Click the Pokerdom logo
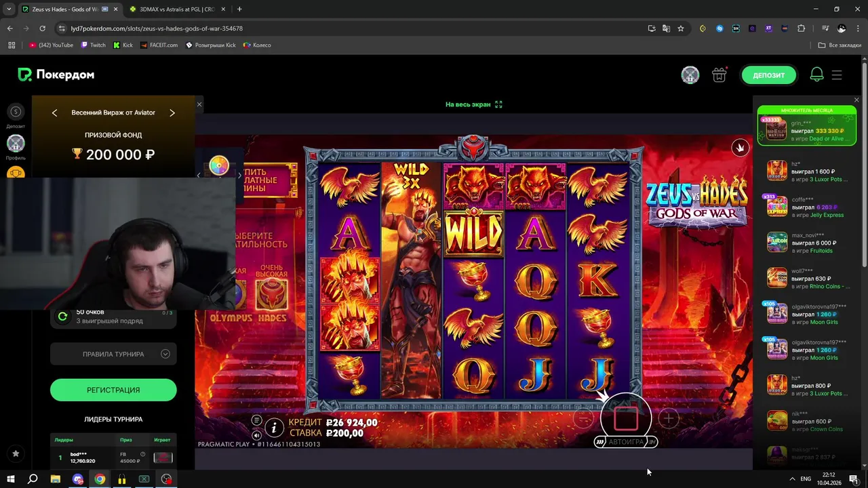The image size is (868, 488). 56,75
